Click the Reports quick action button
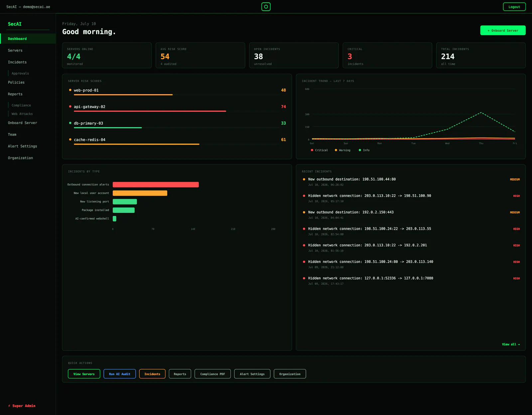Image resolution: width=532 pixels, height=415 pixels. pos(180,374)
